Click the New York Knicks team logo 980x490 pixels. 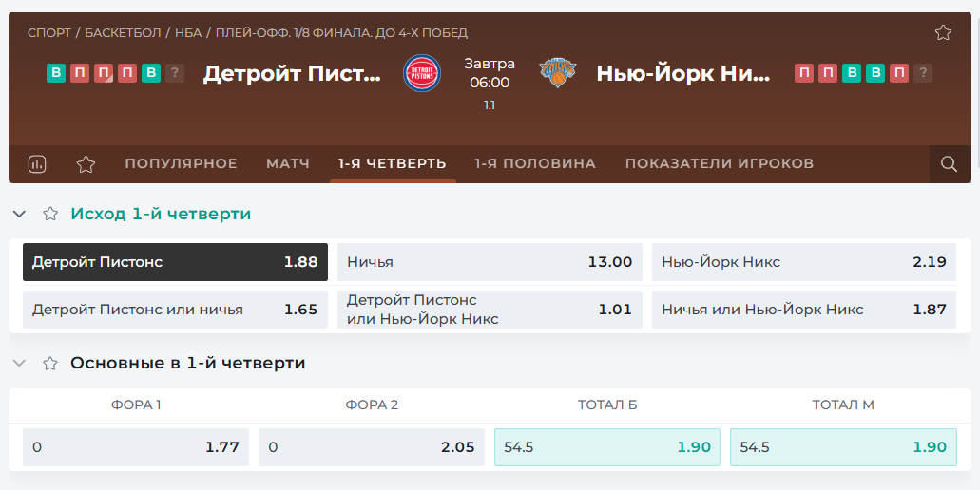pos(558,73)
